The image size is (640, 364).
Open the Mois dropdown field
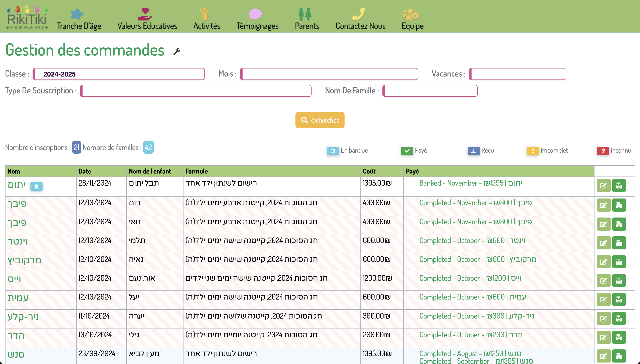(x=329, y=74)
